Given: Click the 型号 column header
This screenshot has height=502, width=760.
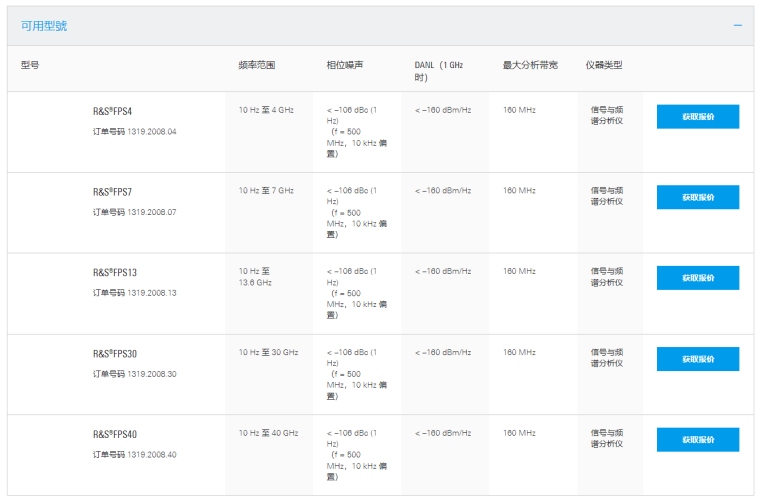Looking at the screenshot, I should point(30,65).
